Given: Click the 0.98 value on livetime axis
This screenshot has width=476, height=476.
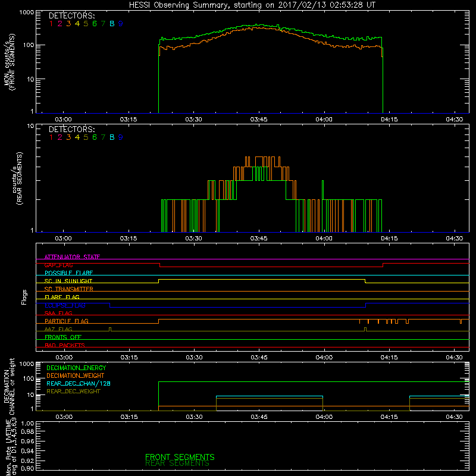Looking at the screenshot, I should tap(27, 432).
